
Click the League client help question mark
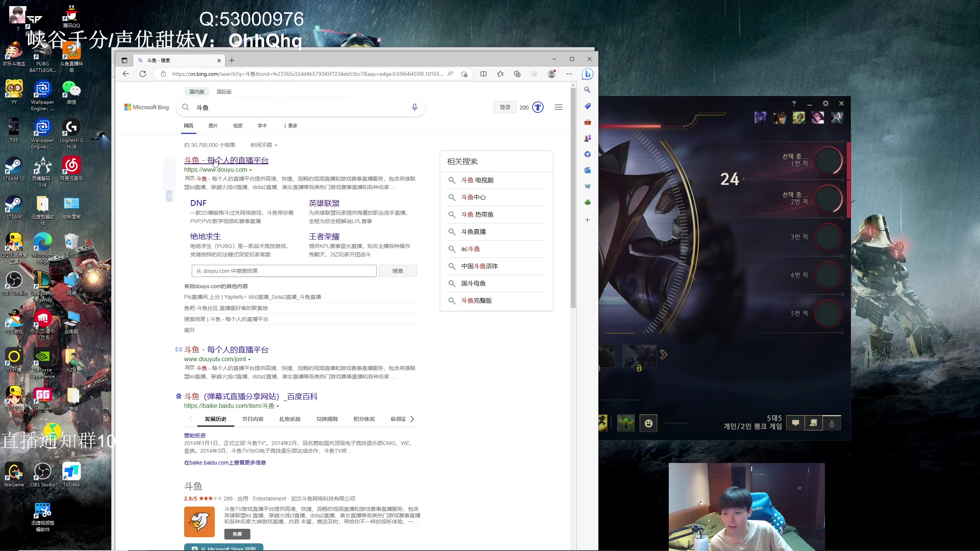pos(794,103)
